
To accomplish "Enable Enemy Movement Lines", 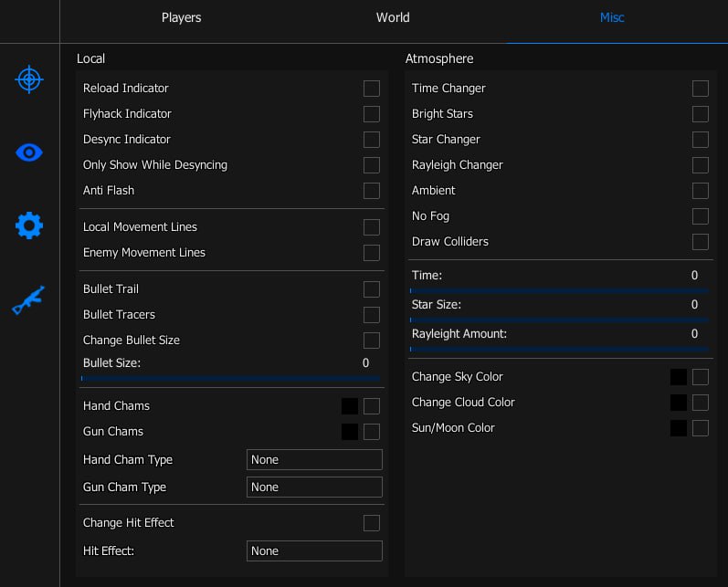I will (x=372, y=253).
